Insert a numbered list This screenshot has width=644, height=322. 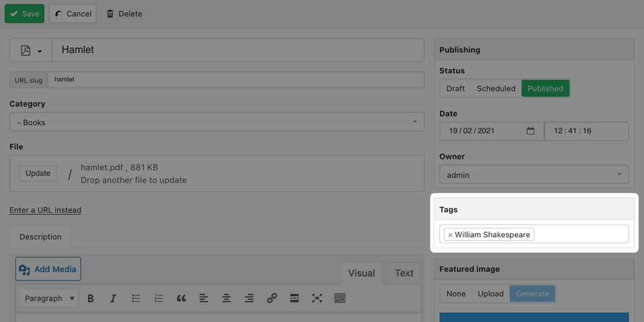(x=159, y=298)
